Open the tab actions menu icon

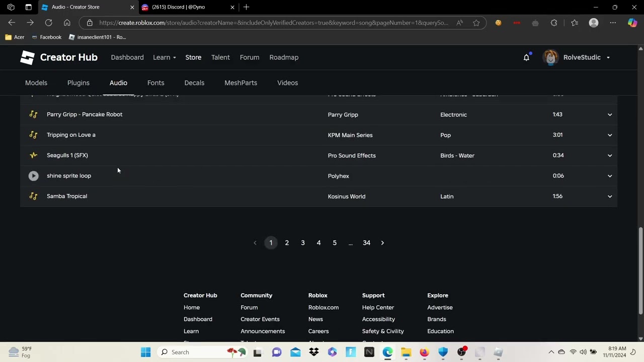coord(28,7)
